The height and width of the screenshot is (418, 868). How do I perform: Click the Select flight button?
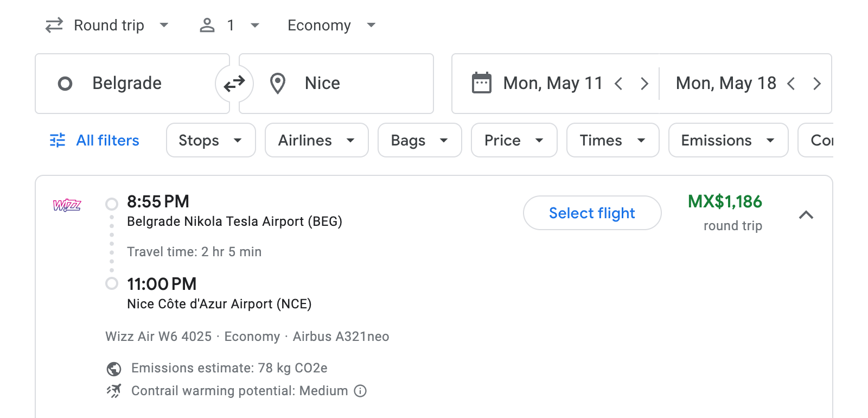pyautogui.click(x=592, y=213)
